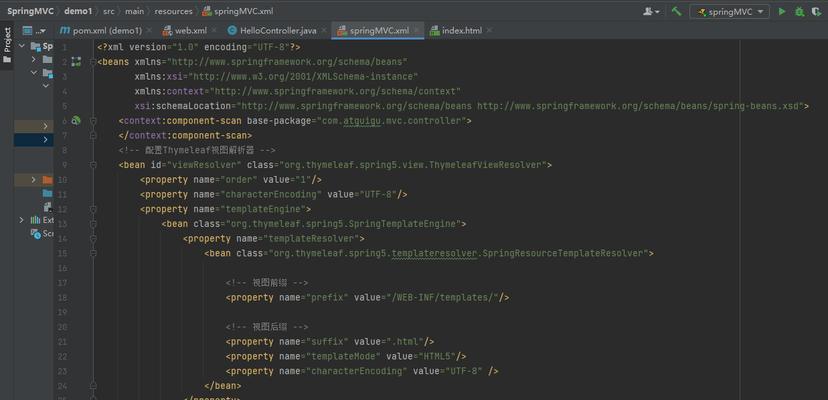
Task: Run with coverage using shield icon
Action: coord(817,11)
